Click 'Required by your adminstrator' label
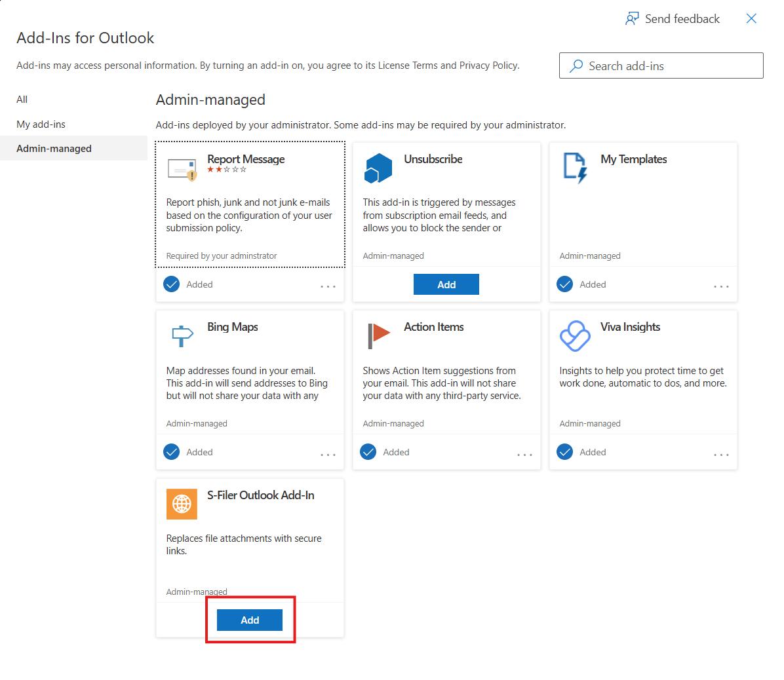784x680 pixels. tap(222, 255)
